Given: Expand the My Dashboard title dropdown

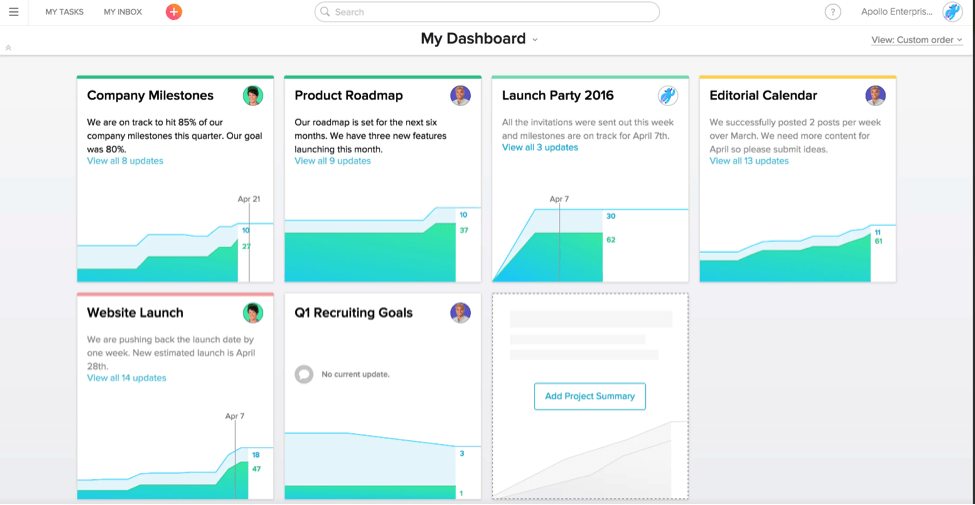Looking at the screenshot, I should 535,40.
